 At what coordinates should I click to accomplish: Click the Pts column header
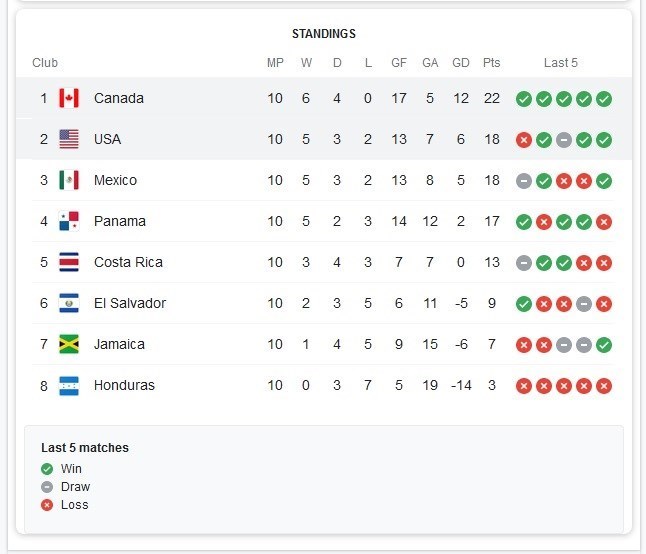(492, 63)
